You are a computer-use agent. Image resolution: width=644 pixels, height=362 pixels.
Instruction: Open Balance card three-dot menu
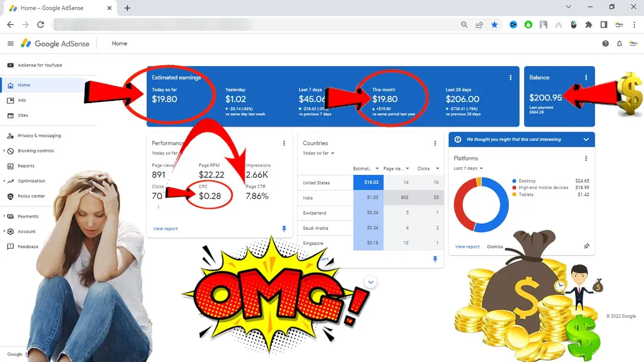586,77
